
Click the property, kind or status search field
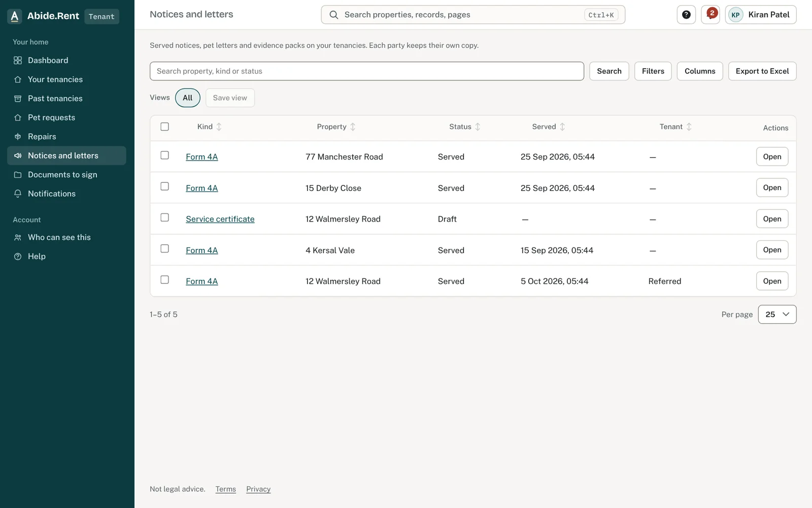367,71
